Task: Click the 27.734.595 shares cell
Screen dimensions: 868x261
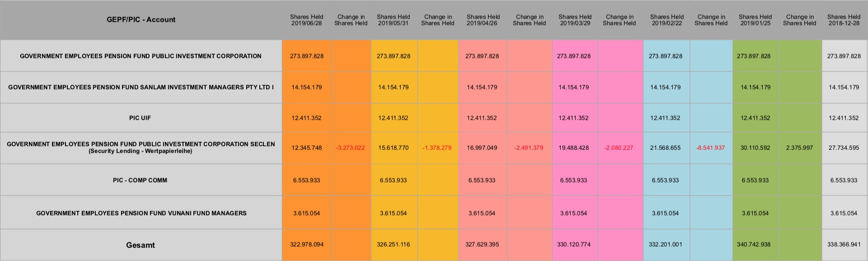Action: [x=844, y=148]
